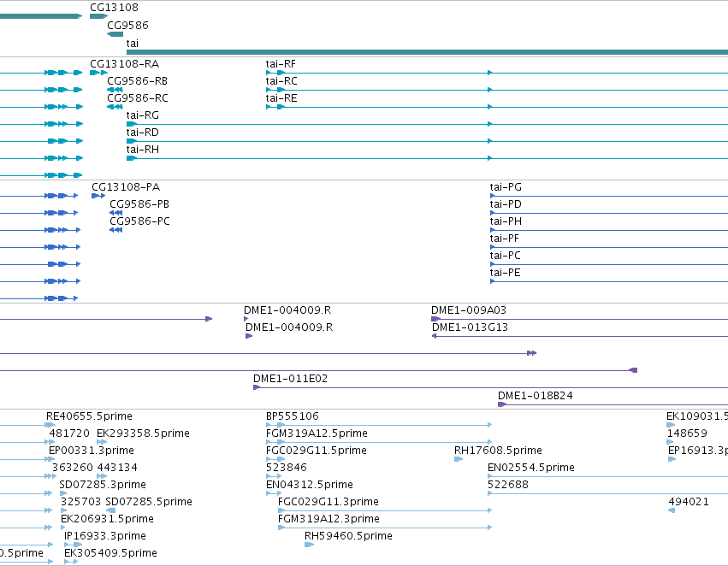Select the lower DME1-004009.R feature

click(249, 336)
